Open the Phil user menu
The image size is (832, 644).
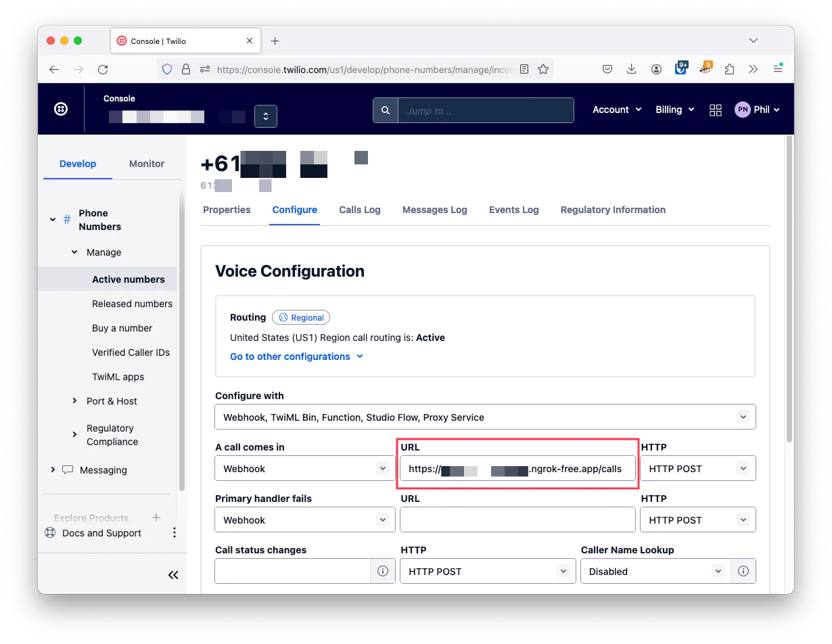[758, 110]
